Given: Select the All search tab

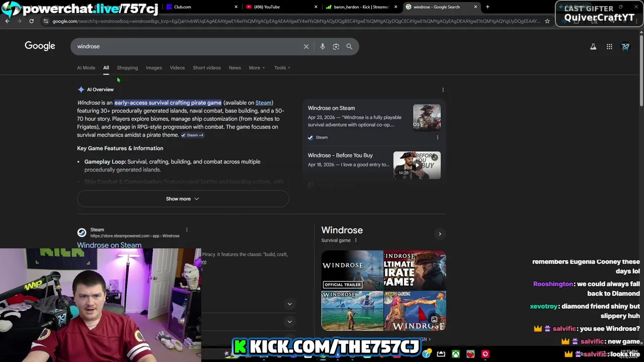Looking at the screenshot, I should [106, 68].
